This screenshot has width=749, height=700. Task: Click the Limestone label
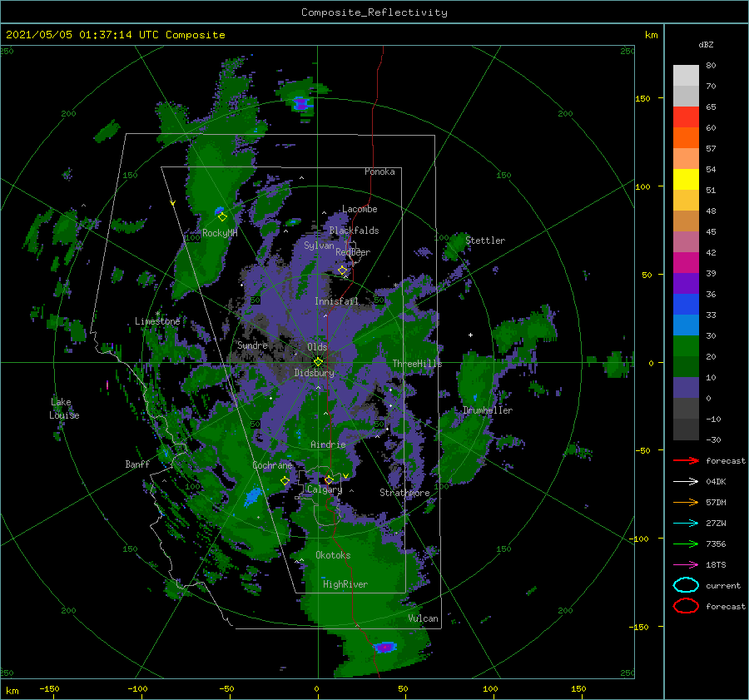click(x=157, y=321)
